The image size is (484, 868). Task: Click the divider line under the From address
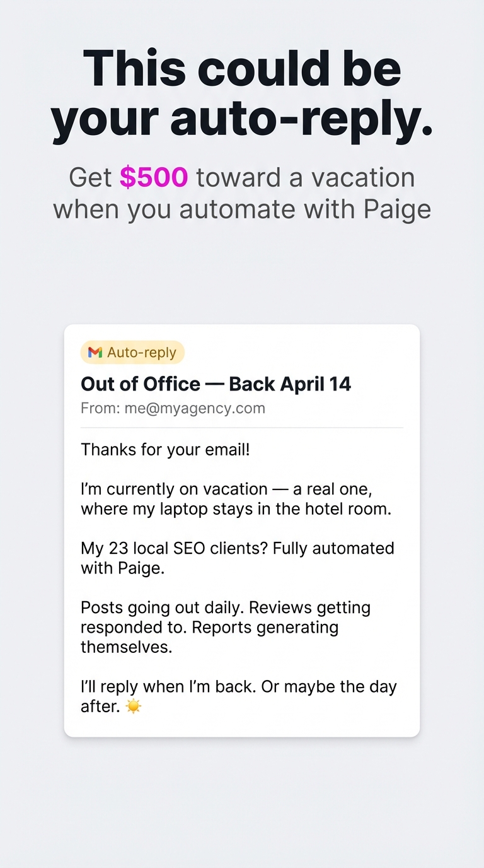pos(242,428)
